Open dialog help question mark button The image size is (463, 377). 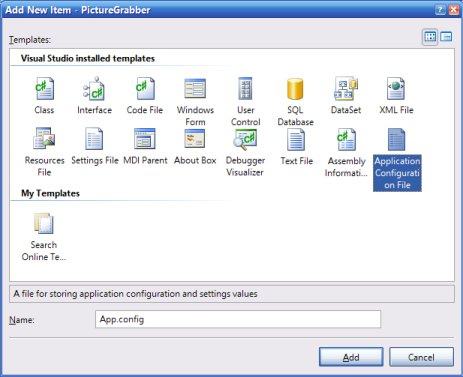440,10
